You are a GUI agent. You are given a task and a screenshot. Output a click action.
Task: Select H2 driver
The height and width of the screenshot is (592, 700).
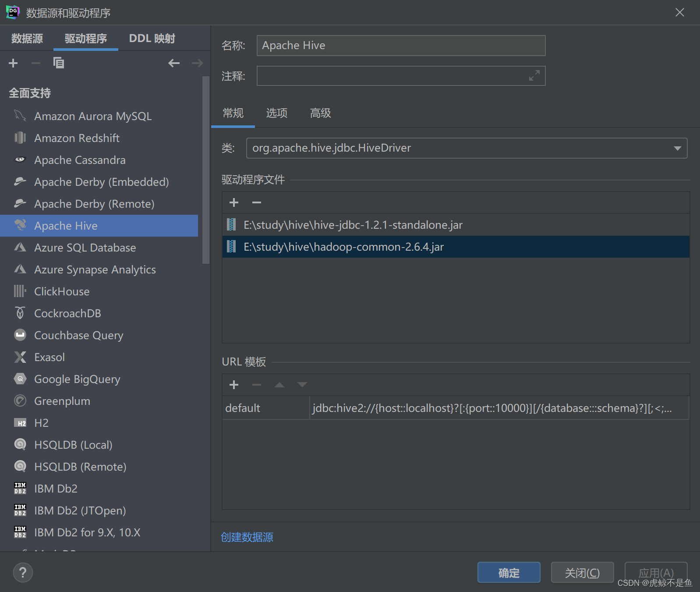click(99, 423)
